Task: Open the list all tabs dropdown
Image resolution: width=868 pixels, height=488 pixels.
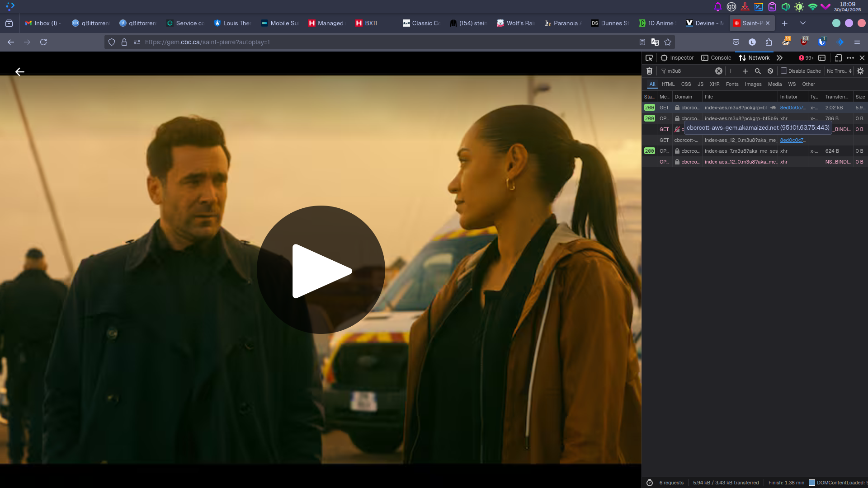Action: pyautogui.click(x=802, y=23)
